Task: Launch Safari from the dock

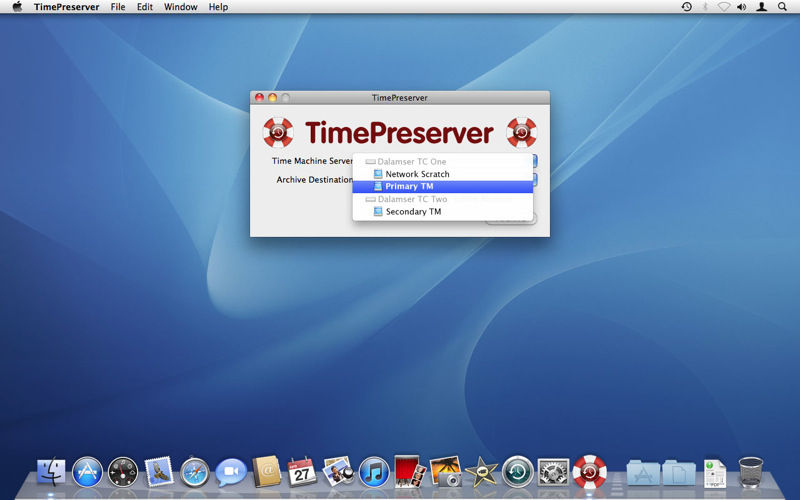Action: pos(194,471)
